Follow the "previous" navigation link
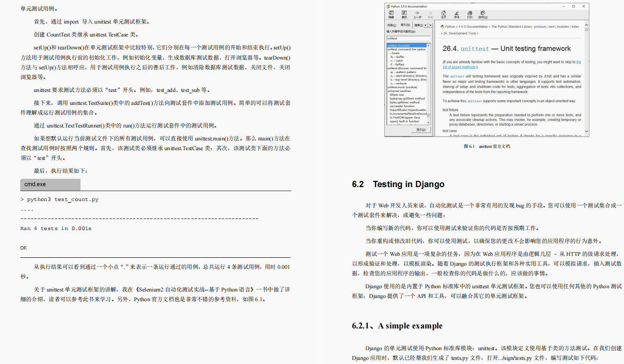This screenshot has width=624, height=364. point(539,27)
